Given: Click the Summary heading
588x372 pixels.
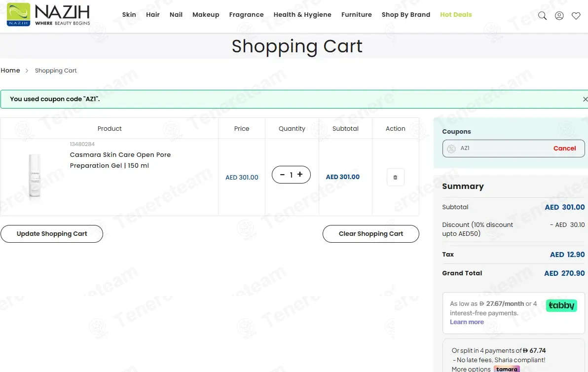Looking at the screenshot, I should click(x=463, y=186).
